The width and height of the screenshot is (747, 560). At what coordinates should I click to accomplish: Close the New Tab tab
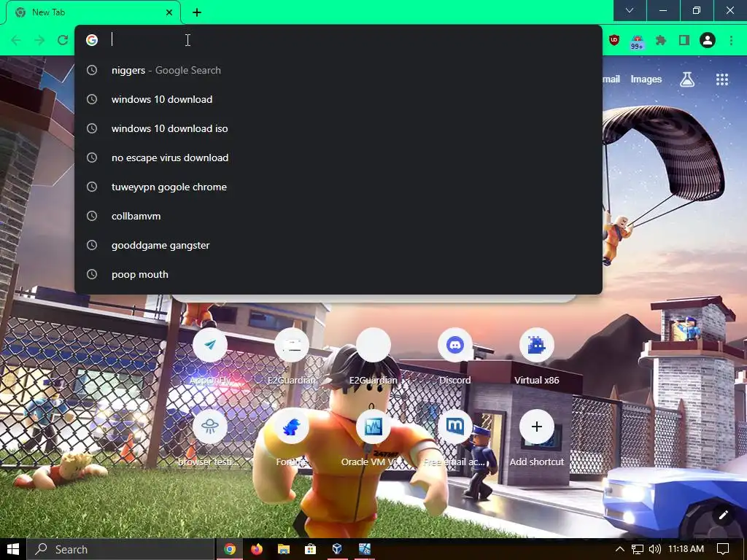[169, 12]
